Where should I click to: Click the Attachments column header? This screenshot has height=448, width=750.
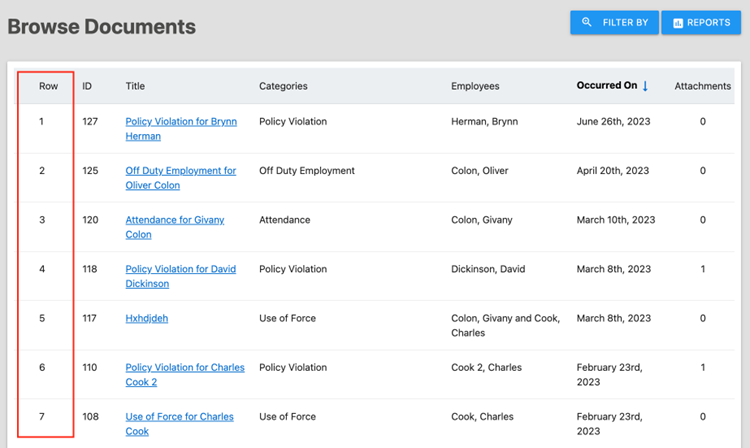point(702,86)
